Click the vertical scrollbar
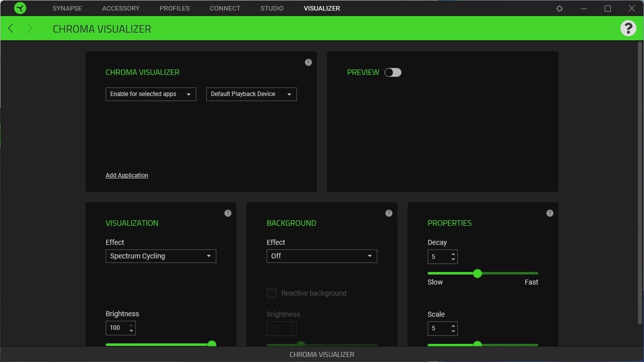This screenshot has width=644, height=362. click(x=640, y=183)
